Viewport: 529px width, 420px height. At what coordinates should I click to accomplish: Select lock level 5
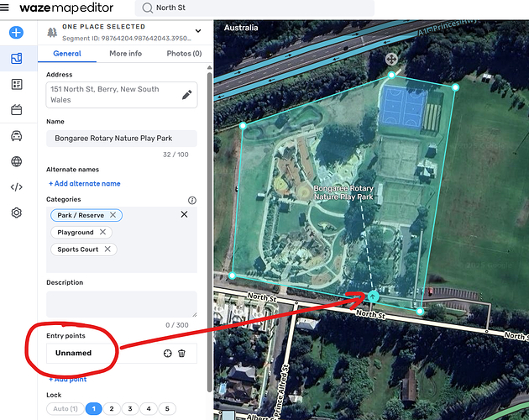[167, 409]
